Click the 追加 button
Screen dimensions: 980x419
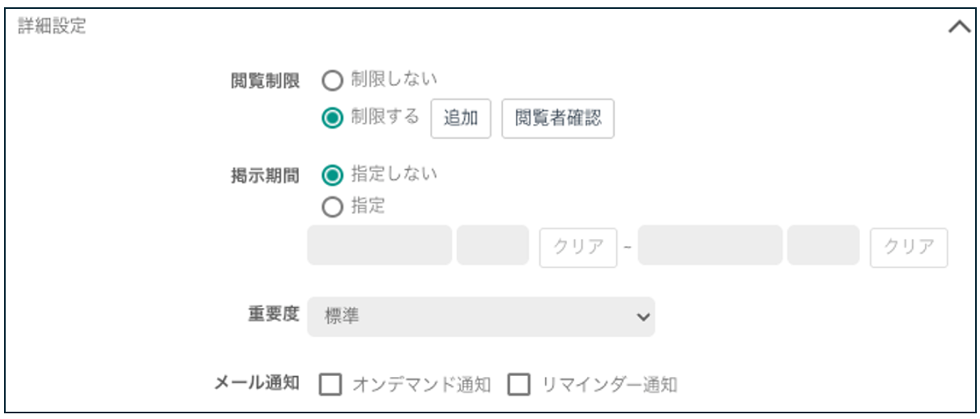pos(460,118)
